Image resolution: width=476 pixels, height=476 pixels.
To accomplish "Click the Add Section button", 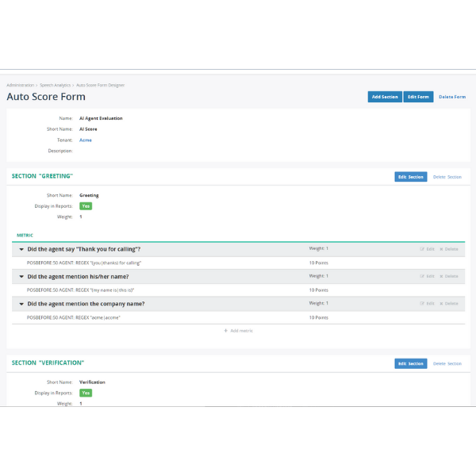I will click(385, 97).
